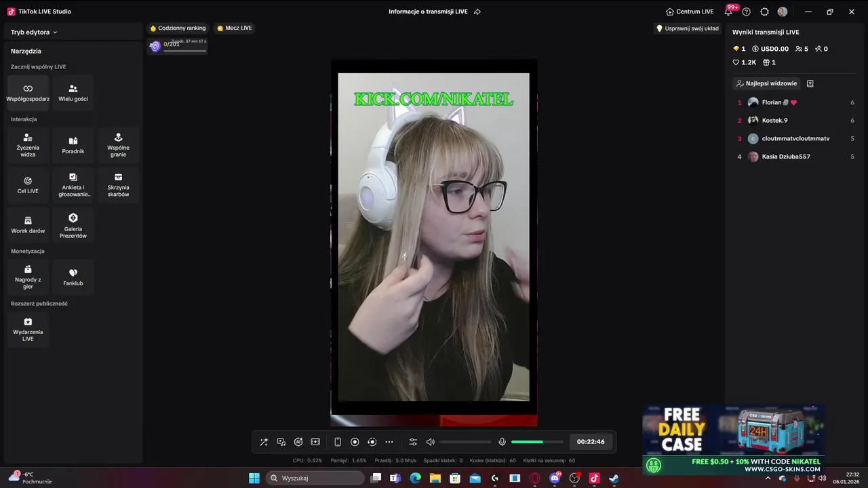Viewport: 868px width, 488px height.
Task: Open the list icon beside Najlepsi widzowie
Action: [x=810, y=83]
